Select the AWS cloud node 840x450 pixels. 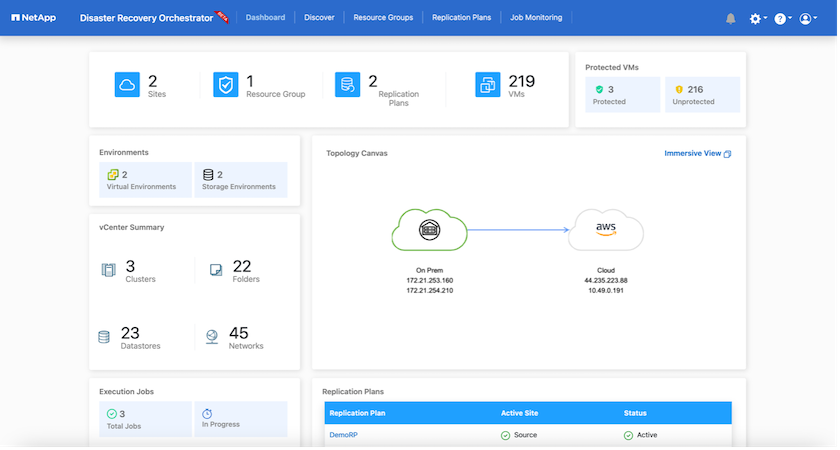click(x=605, y=231)
